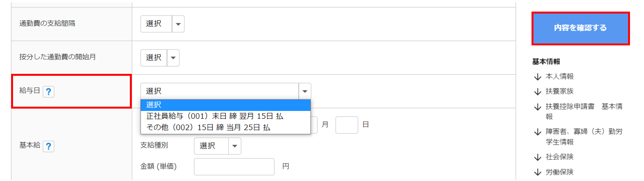Open the 通勤費の支給間隔 dropdown
The width and height of the screenshot is (644, 181).
pyautogui.click(x=162, y=24)
